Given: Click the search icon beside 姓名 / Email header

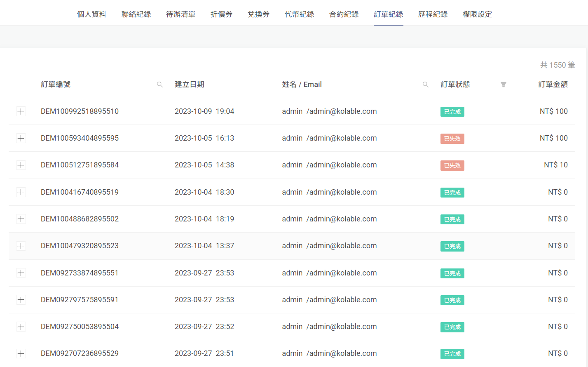Looking at the screenshot, I should [x=426, y=85].
